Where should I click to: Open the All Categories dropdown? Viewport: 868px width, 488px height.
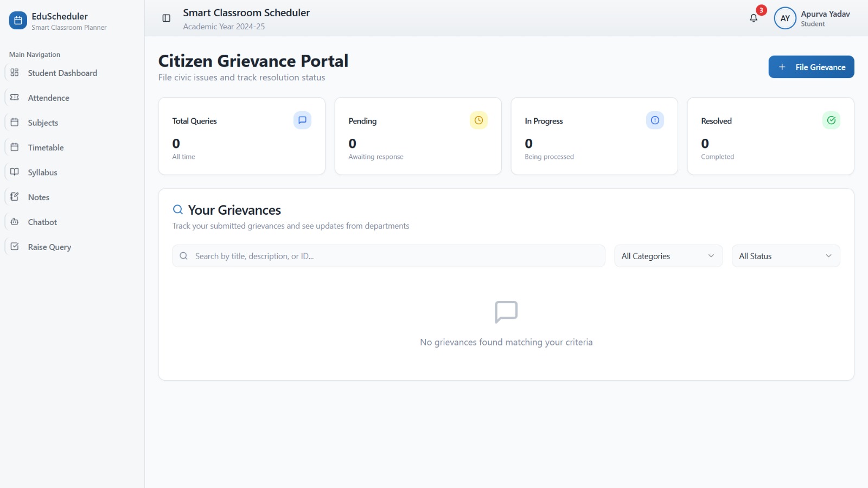pos(668,256)
